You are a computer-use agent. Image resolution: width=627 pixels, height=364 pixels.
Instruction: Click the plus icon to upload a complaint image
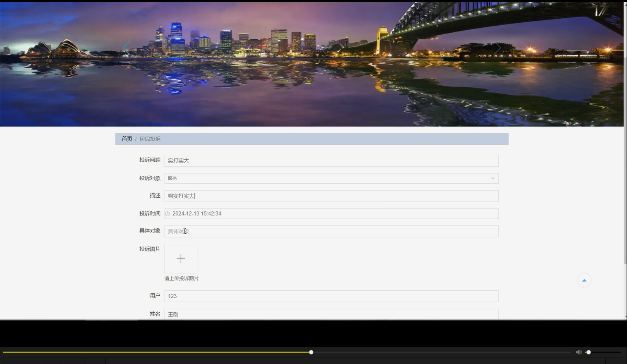181,258
